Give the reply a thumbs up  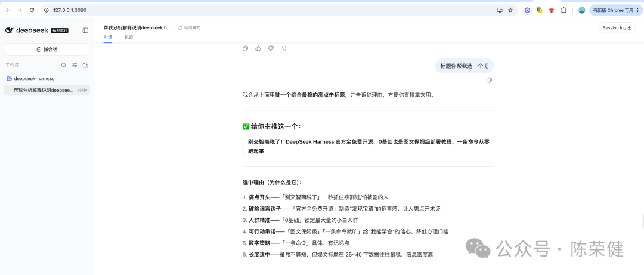258,48
